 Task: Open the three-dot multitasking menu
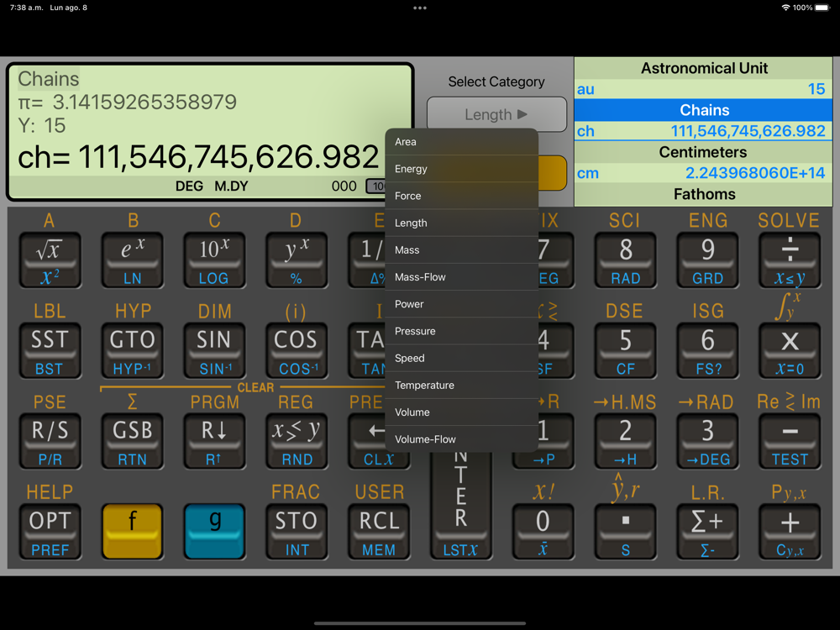coord(420,8)
